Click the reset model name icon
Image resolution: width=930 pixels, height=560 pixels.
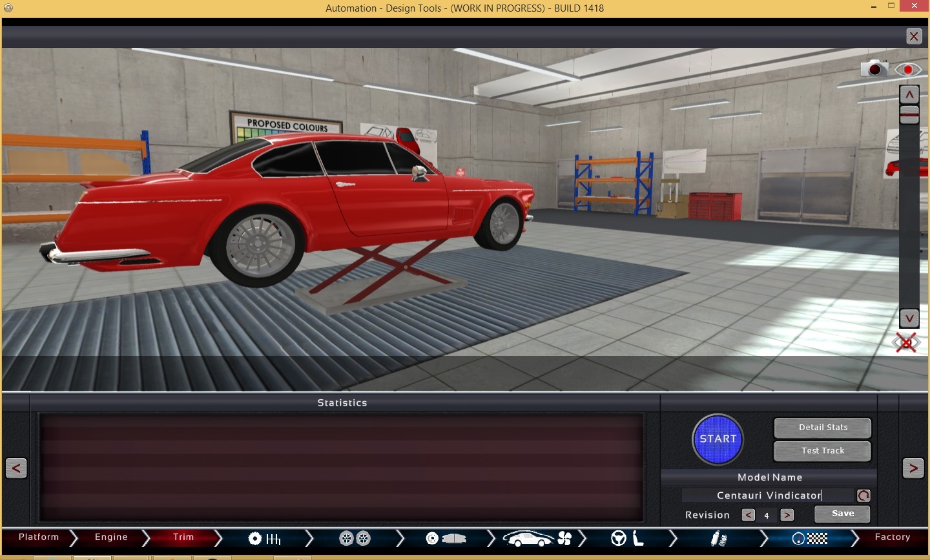point(863,495)
